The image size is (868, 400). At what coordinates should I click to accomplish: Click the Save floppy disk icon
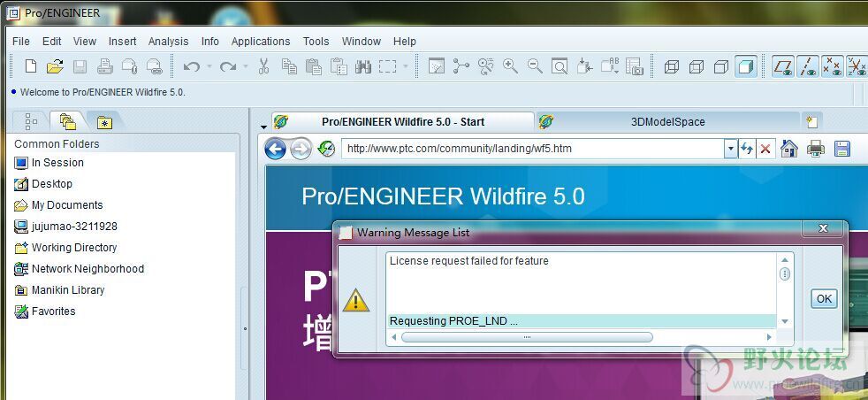[80, 67]
